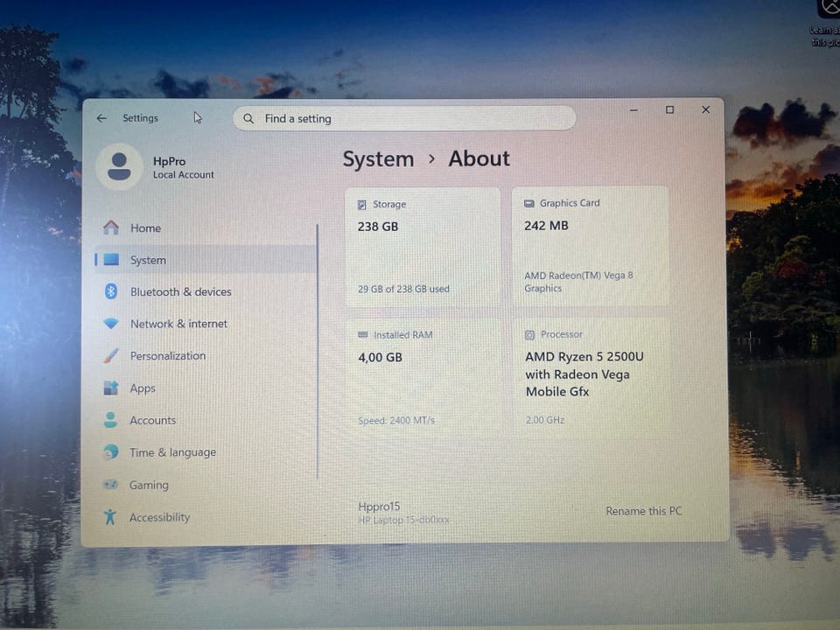Click the Time & language globe icon
Image resolution: width=840 pixels, height=630 pixels.
click(111, 452)
